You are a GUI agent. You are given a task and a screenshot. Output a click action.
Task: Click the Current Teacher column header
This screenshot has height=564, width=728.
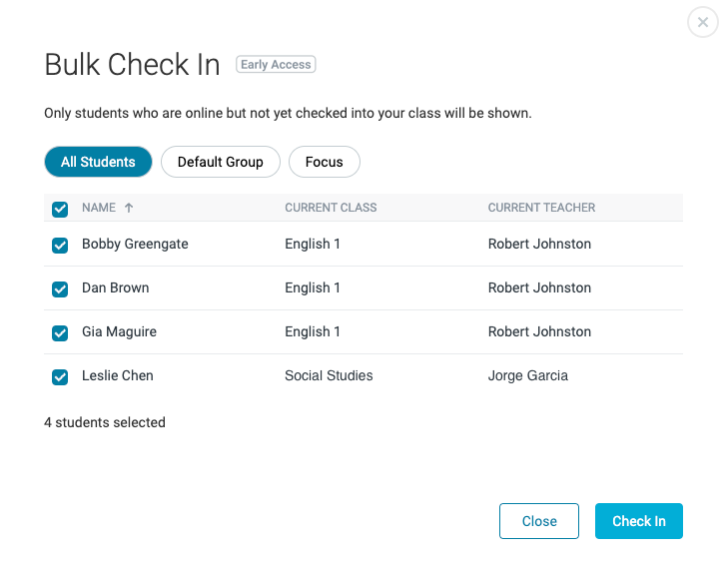[541, 208]
